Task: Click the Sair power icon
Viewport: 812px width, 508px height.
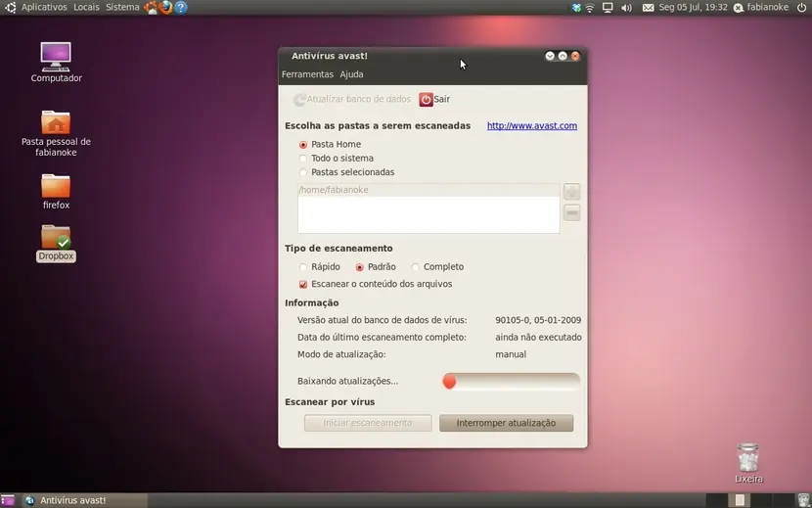Action: pyautogui.click(x=426, y=99)
